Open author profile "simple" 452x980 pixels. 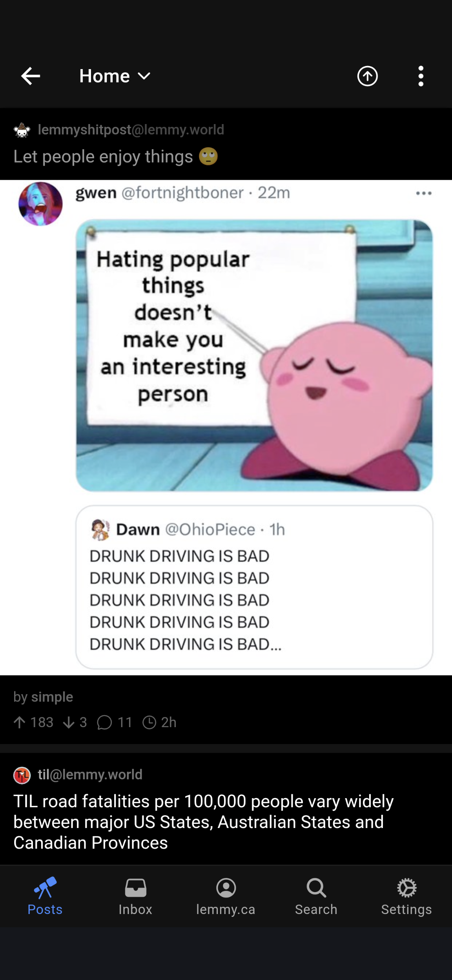(52, 697)
